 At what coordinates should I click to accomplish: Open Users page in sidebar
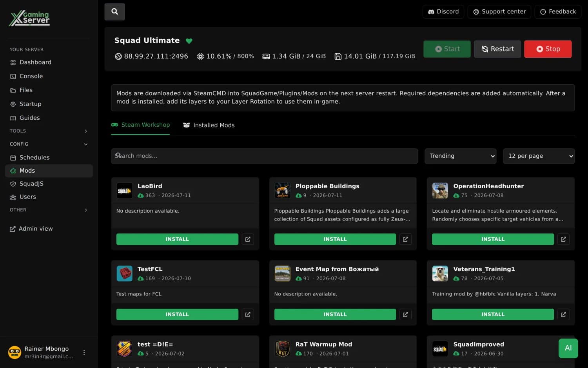tap(49, 197)
